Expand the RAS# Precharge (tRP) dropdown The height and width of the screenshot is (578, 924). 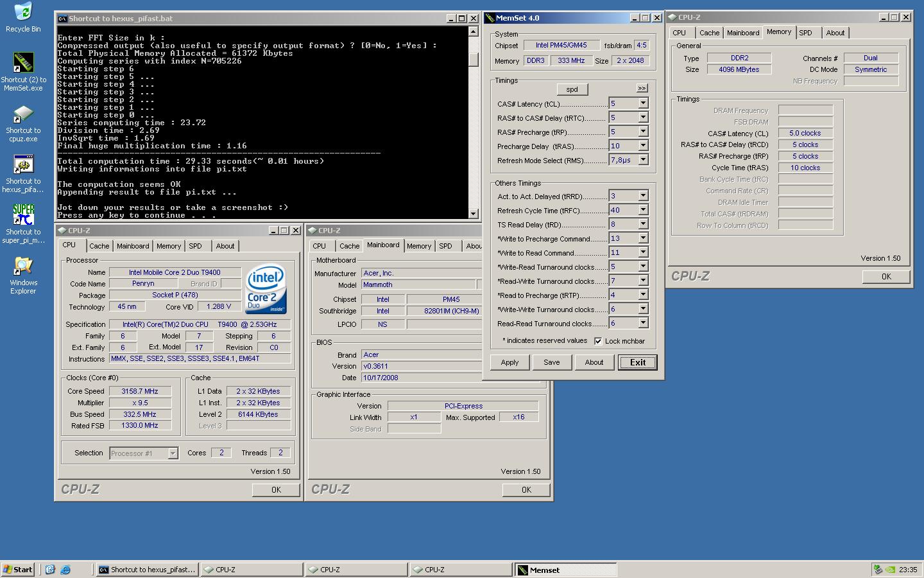coord(642,132)
